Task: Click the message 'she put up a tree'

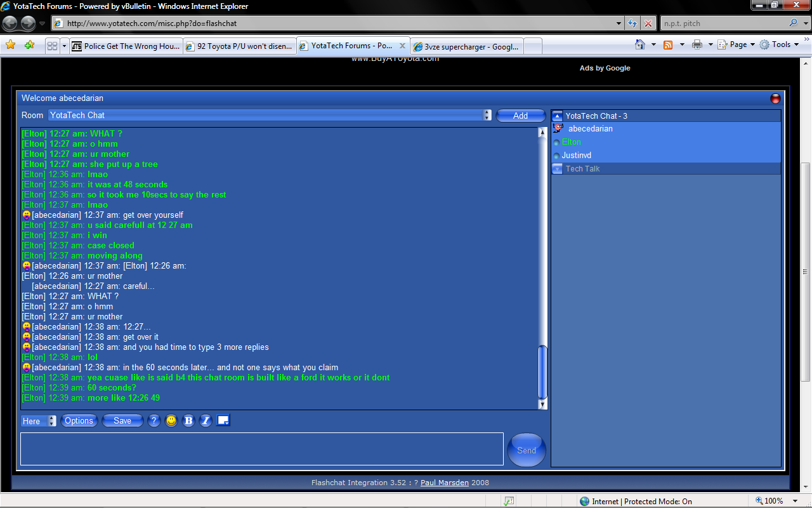Action: point(122,164)
